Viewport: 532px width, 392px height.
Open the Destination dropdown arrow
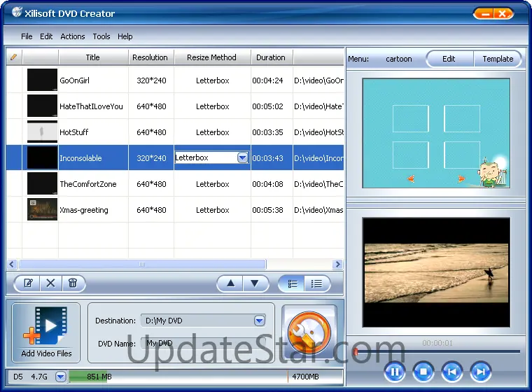[x=259, y=321]
